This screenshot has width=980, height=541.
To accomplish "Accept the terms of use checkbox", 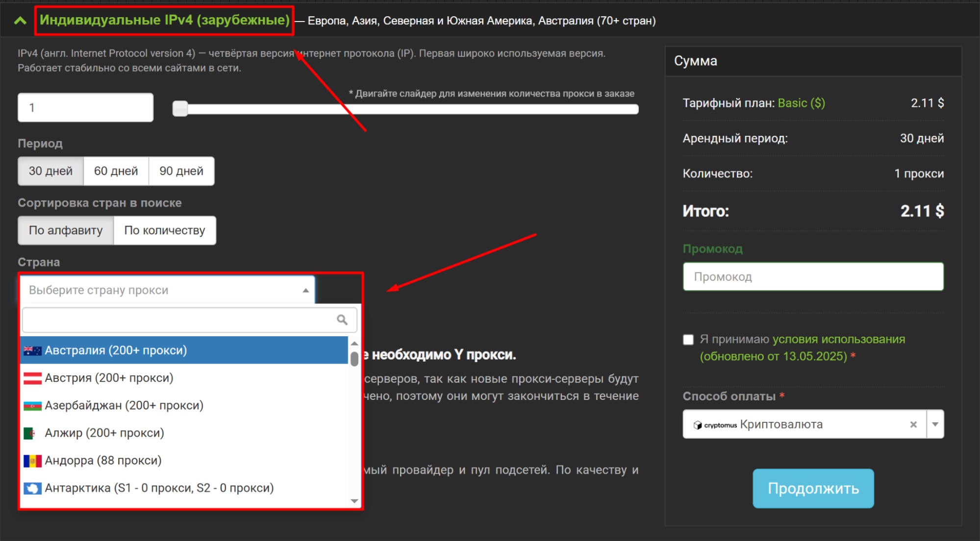I will coord(688,340).
